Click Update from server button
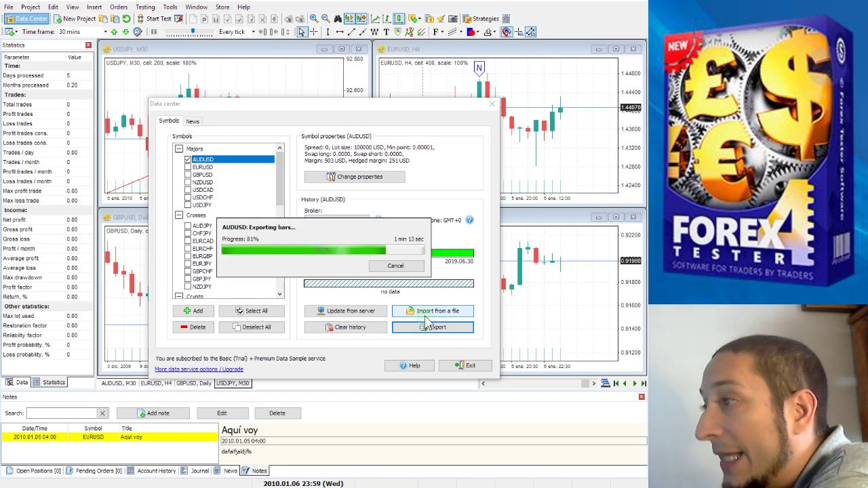The width and height of the screenshot is (868, 488). click(x=346, y=311)
